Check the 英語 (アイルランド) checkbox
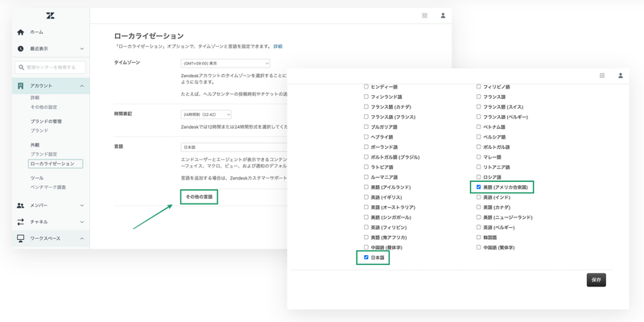 tap(366, 188)
